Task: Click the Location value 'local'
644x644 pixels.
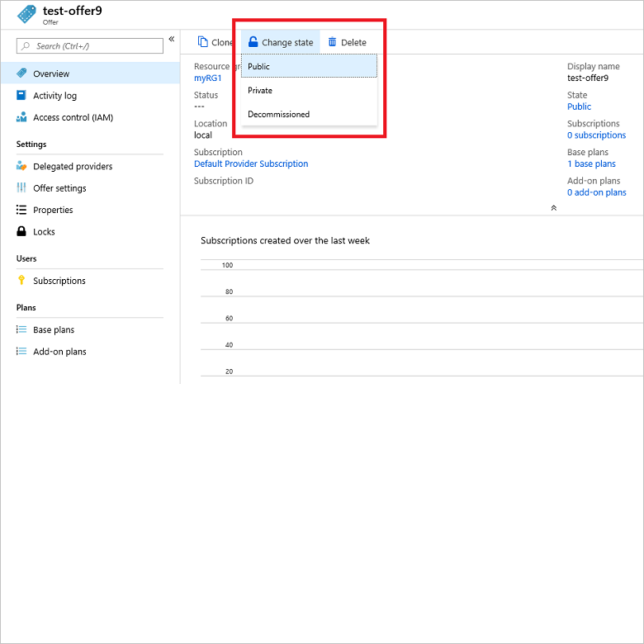Action: pyautogui.click(x=203, y=135)
